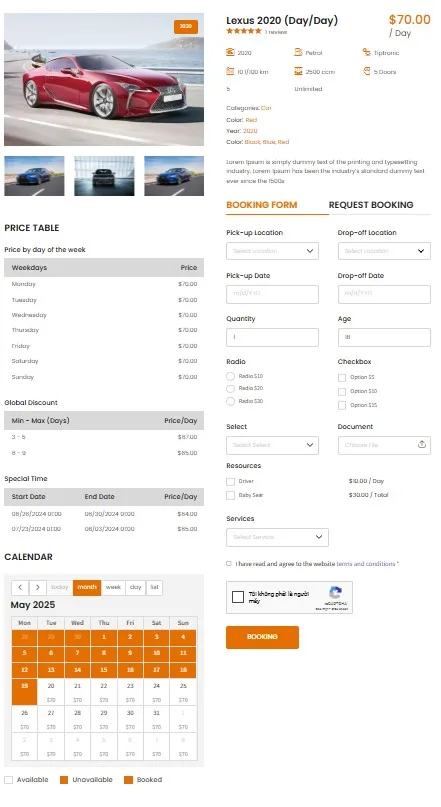Click the Tiptronic transmission icon
This screenshot has height=807, width=441.
(366, 52)
